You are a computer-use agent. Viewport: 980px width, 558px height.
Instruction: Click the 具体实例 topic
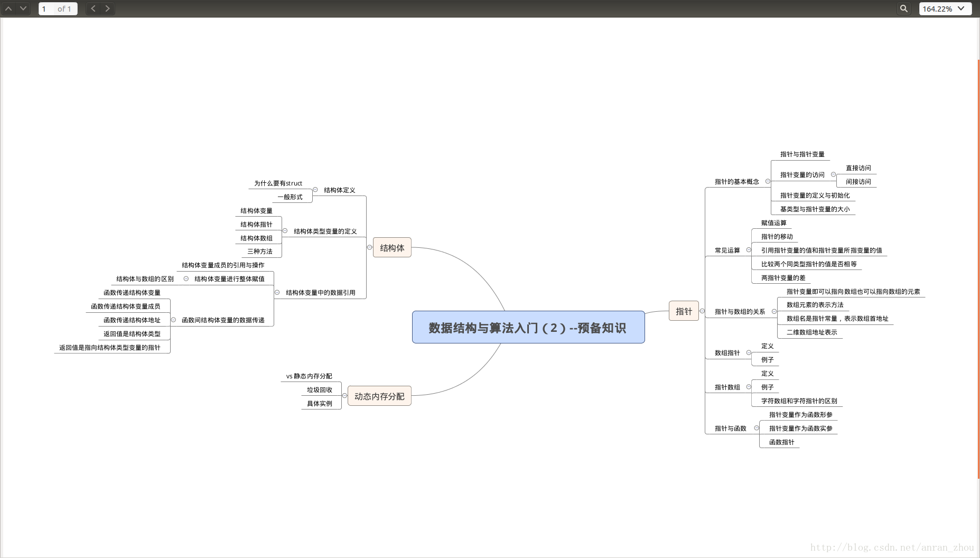320,404
